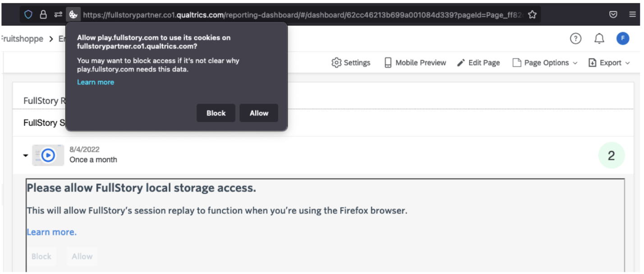Allow play.fullstory.com cookie access
This screenshot has height=274, width=644.
(258, 113)
